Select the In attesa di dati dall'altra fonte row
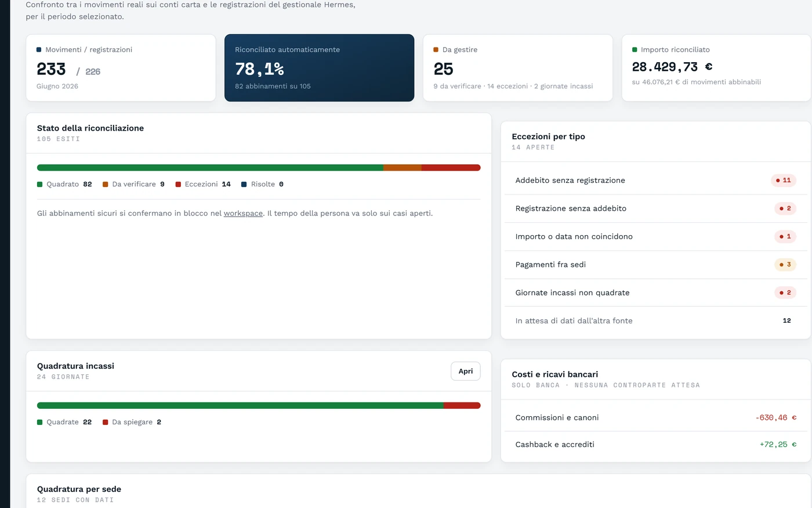This screenshot has height=508, width=812. click(x=655, y=320)
